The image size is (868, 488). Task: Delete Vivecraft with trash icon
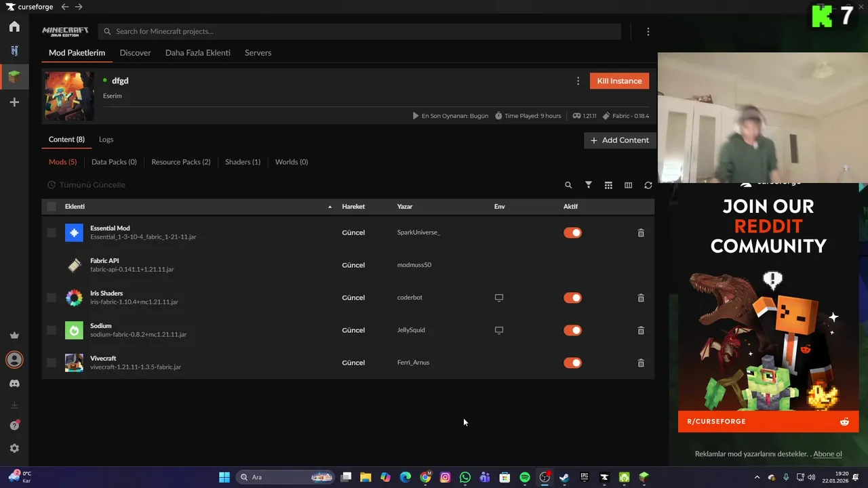(641, 363)
